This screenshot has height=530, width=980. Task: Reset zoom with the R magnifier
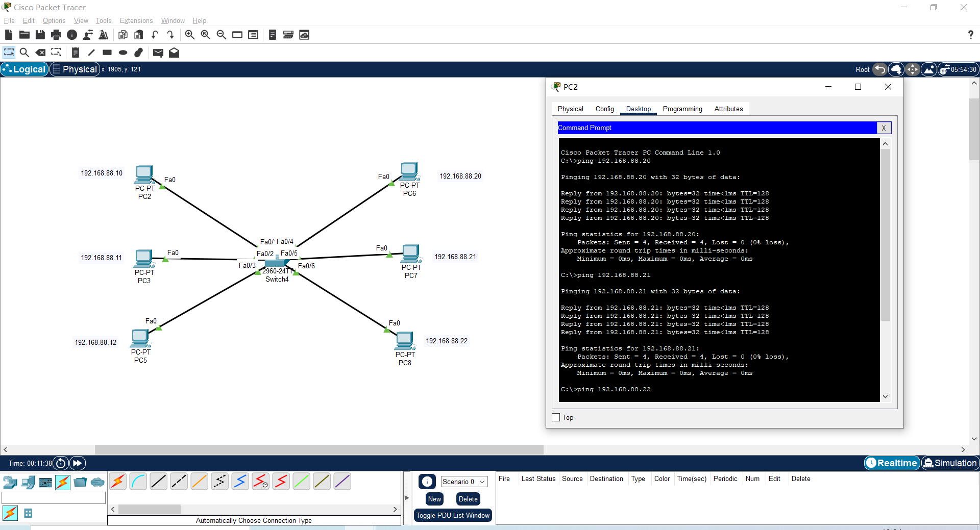coord(206,35)
